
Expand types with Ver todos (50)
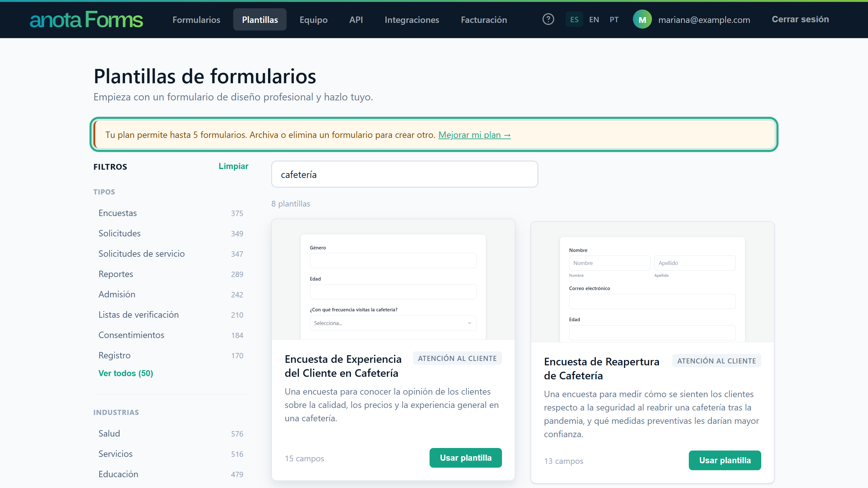pyautogui.click(x=126, y=373)
